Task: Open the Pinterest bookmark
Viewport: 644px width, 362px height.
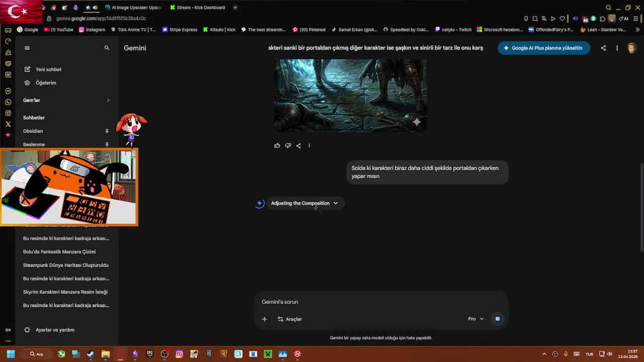Action: click(x=309, y=30)
